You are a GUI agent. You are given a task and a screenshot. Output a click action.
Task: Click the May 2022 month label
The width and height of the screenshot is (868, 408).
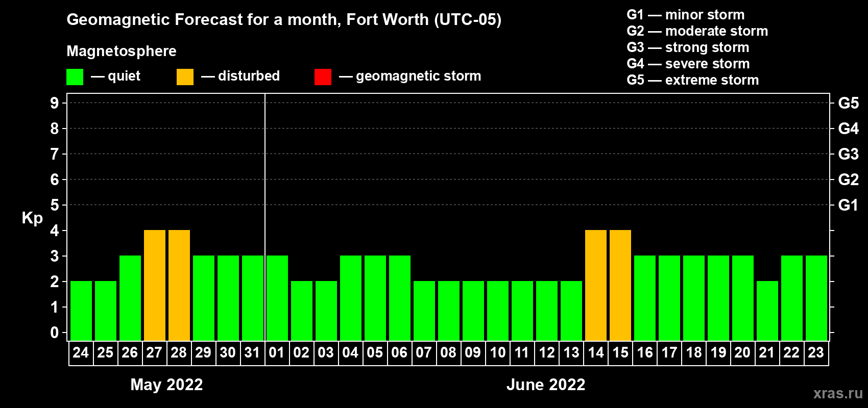click(x=166, y=385)
